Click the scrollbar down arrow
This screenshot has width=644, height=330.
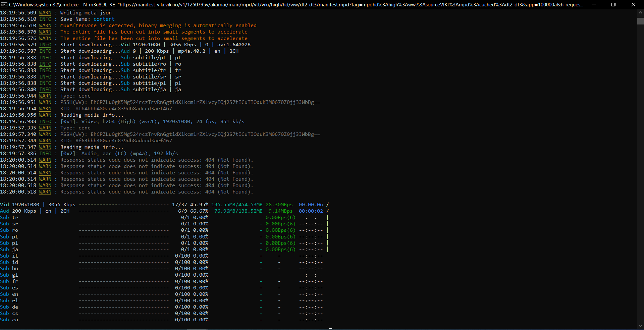tap(640, 326)
